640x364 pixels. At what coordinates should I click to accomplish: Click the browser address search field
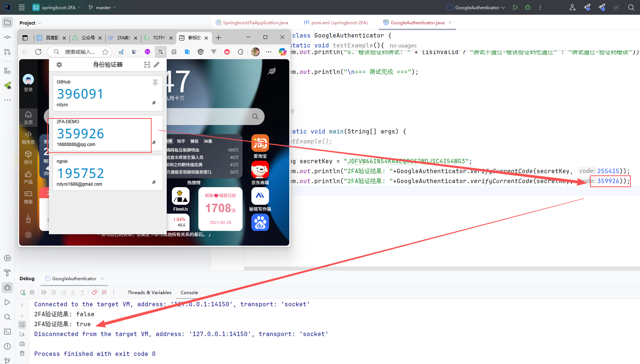pos(80,52)
